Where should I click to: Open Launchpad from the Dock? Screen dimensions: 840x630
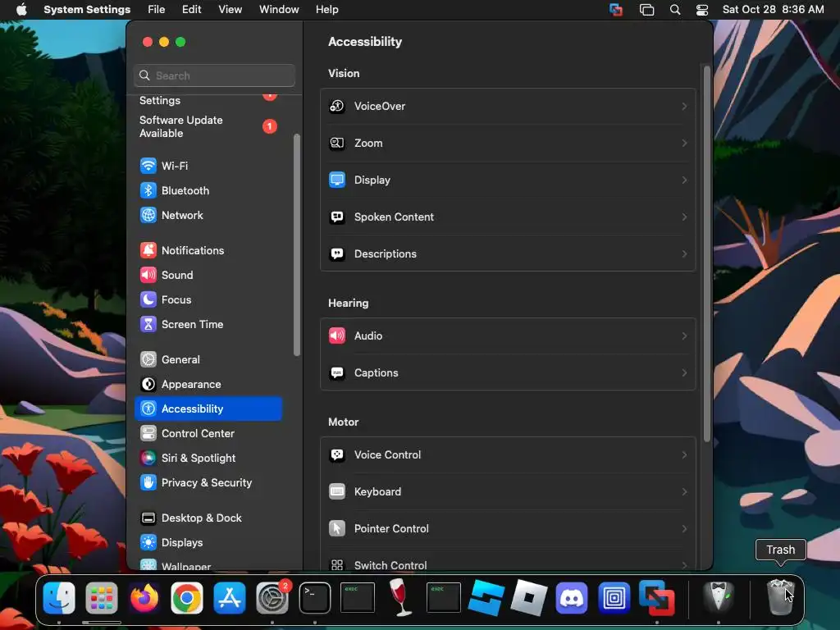(101, 598)
